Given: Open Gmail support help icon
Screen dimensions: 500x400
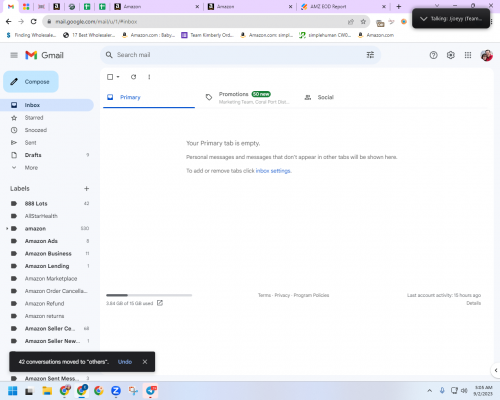Looking at the screenshot, I should click(x=433, y=55).
